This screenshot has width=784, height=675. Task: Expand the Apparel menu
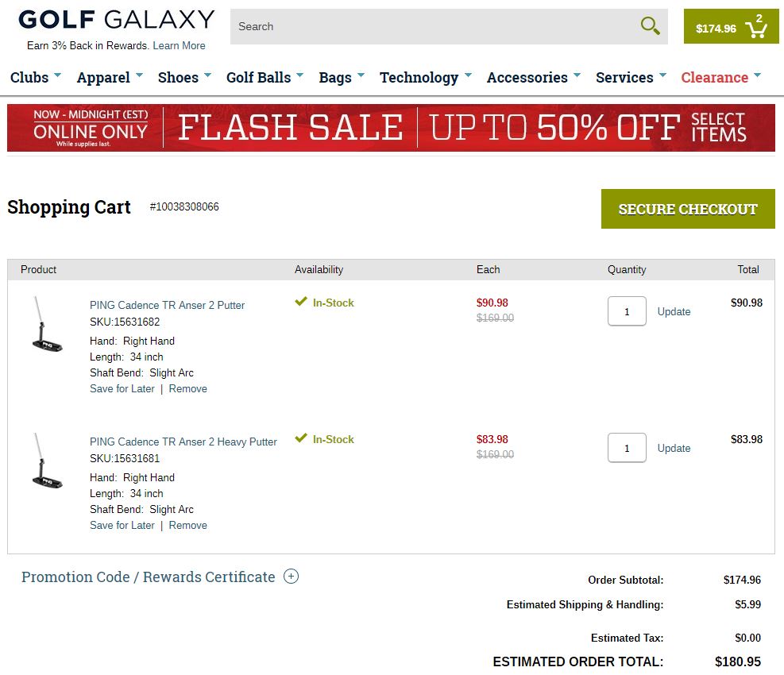tap(110, 77)
